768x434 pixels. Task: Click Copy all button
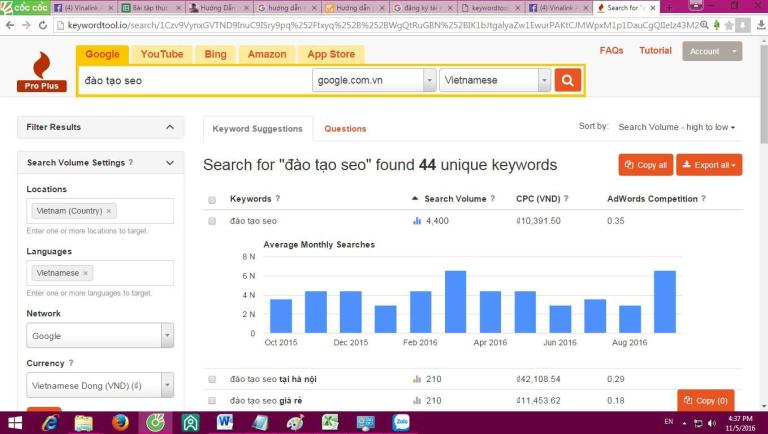[646, 165]
